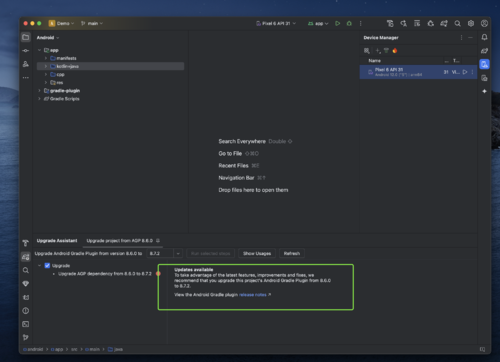Toggle the Device Manager sidebar icon
500x362 pixels.
pyautogui.click(x=484, y=64)
